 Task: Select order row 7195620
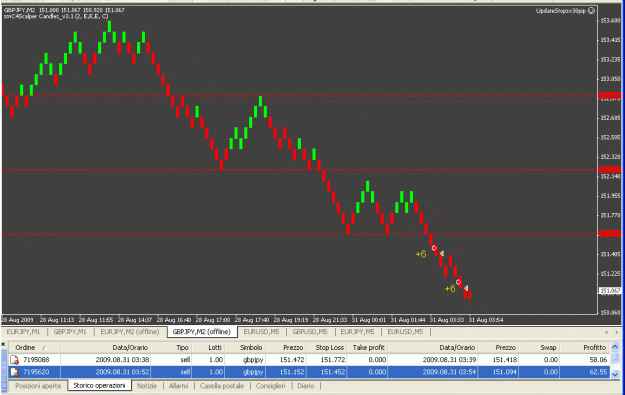point(309,372)
